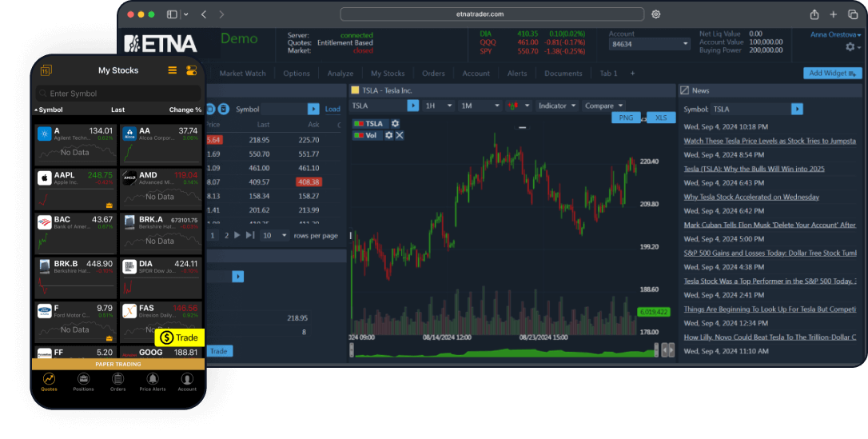The width and height of the screenshot is (868, 439).
Task: Open the Quotes tab in phone app
Action: point(49,382)
